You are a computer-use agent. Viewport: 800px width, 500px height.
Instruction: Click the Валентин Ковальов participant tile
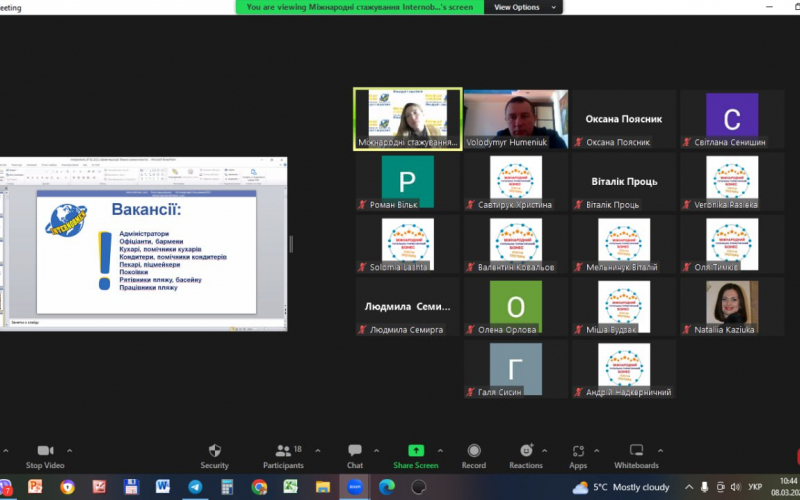pos(516,244)
